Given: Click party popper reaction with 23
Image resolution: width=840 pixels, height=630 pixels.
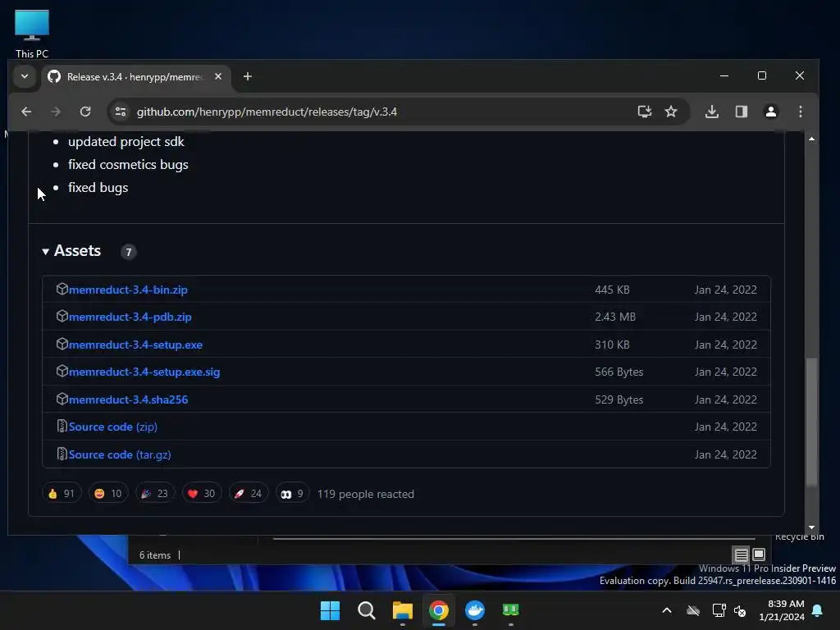Looking at the screenshot, I should pos(155,493).
